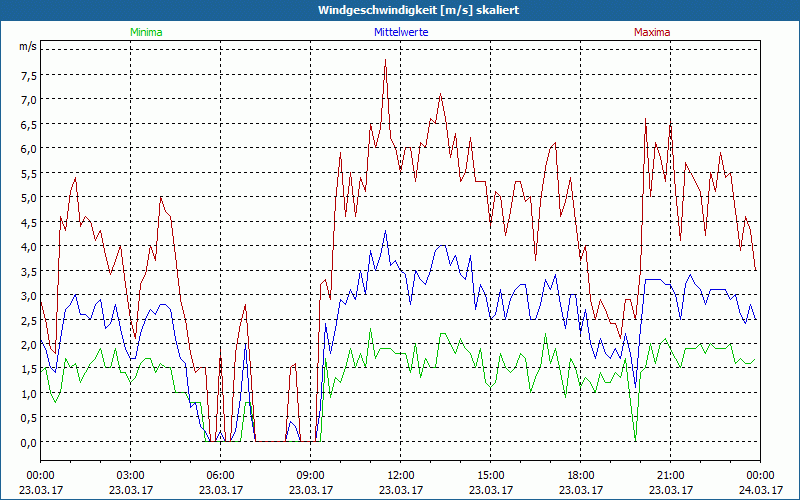Click the 23.03.17 date beneath 12:00
This screenshot has width=800, height=500.
click(x=401, y=490)
